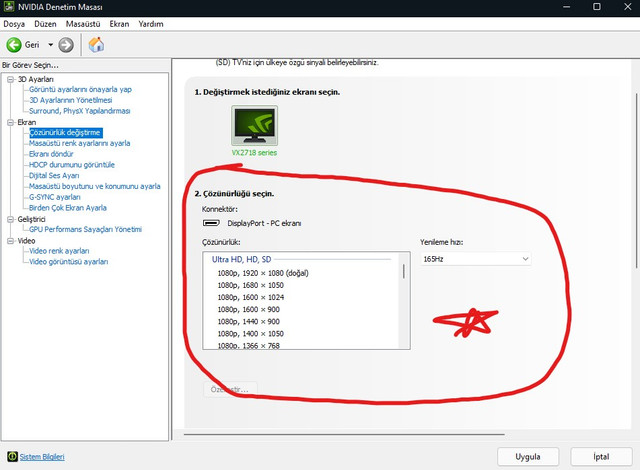
Task: Open the Sistem Bilgileri link
Action: tap(43, 457)
